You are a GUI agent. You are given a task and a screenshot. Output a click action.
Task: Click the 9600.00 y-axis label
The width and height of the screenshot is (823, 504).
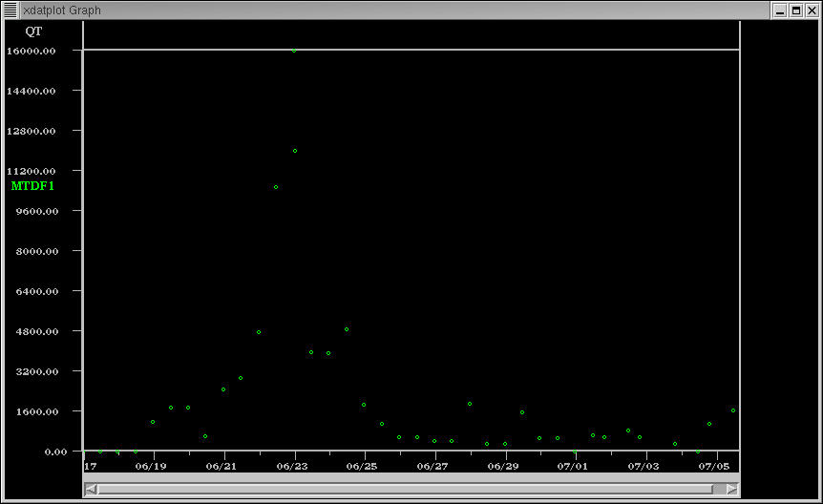coord(36,211)
